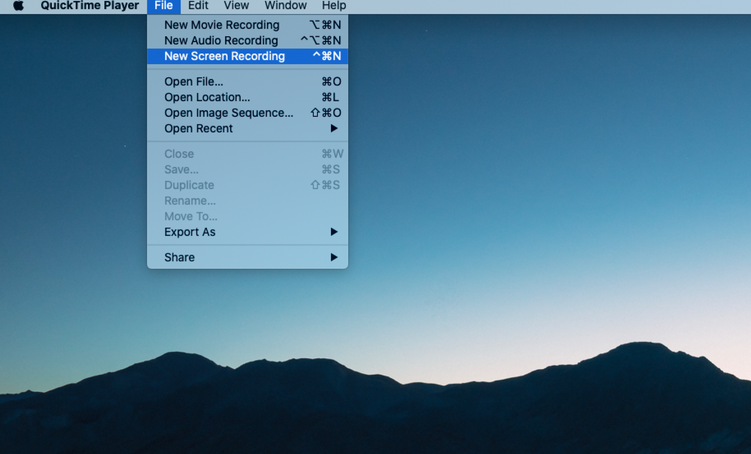Image resolution: width=751 pixels, height=454 pixels.
Task: Choose New Audio Recording
Action: [x=248, y=41]
